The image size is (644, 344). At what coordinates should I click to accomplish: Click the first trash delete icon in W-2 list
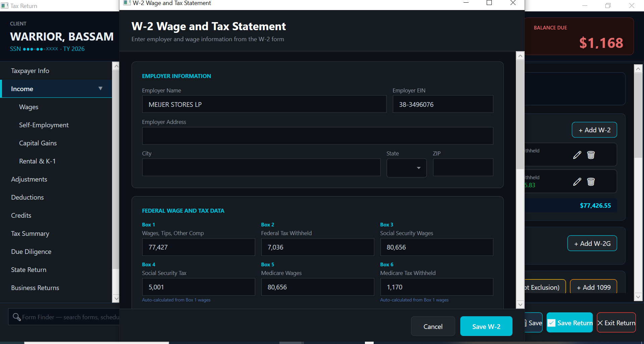point(591,155)
